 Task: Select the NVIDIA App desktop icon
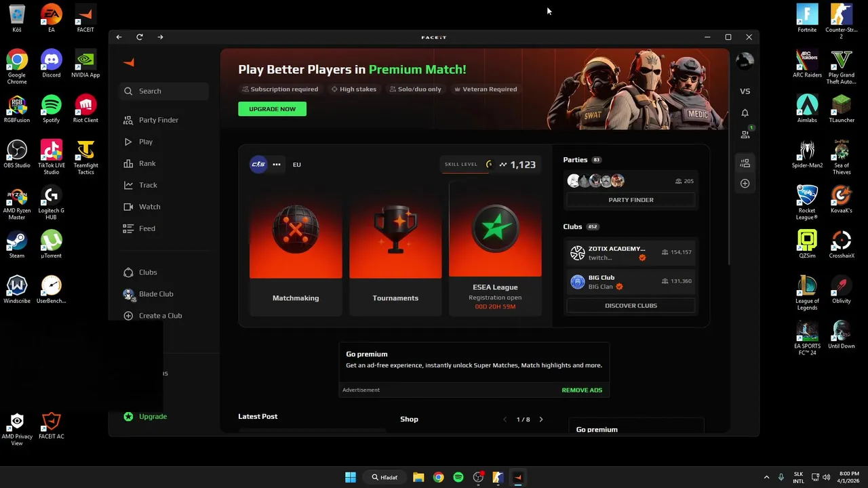[85, 63]
